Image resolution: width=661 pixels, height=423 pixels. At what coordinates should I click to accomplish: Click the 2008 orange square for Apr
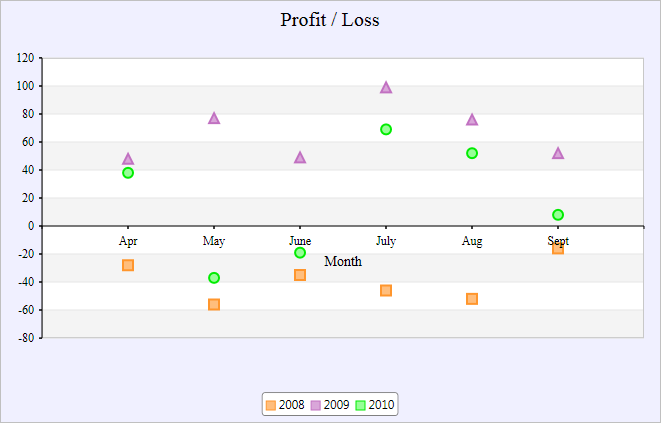pos(128,265)
